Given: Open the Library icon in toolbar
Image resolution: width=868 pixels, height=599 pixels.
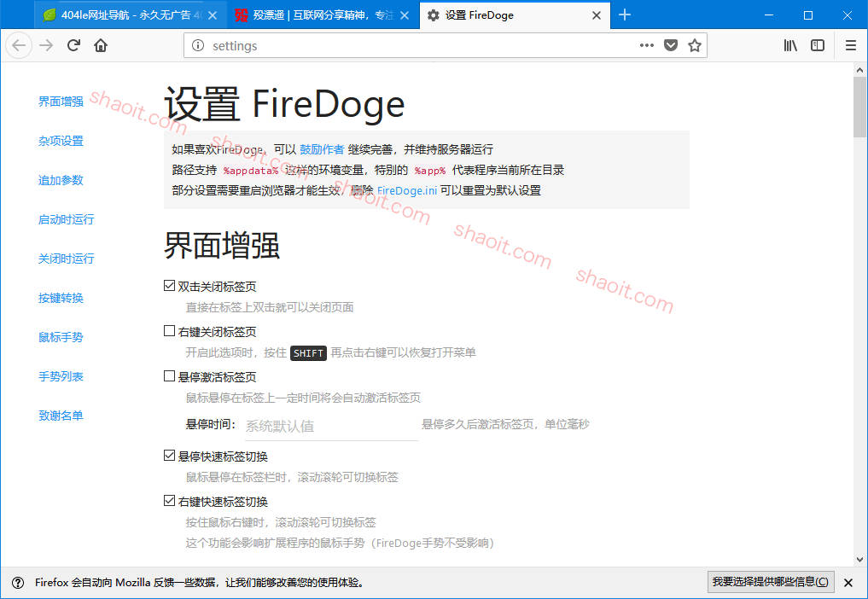Looking at the screenshot, I should (790, 45).
